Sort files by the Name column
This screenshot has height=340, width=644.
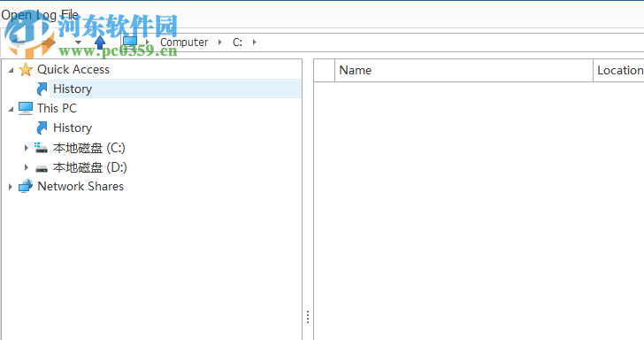pyautogui.click(x=464, y=70)
